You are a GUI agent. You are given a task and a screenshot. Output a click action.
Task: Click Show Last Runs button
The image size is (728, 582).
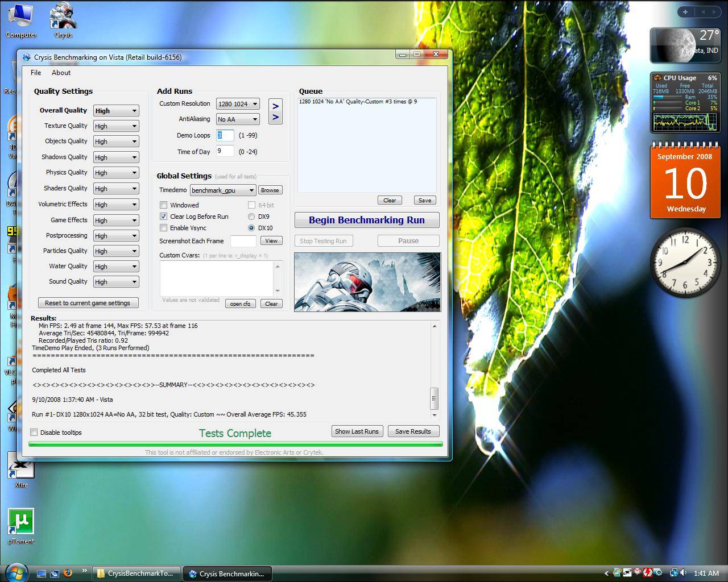(x=357, y=431)
